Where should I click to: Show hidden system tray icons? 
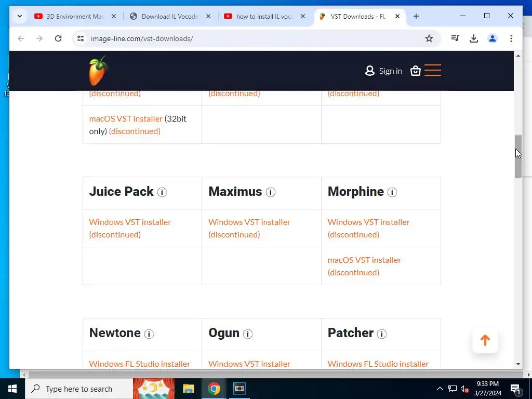440,389
